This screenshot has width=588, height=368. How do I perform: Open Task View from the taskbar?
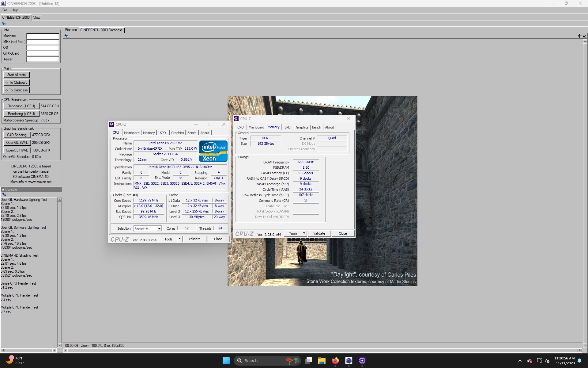(x=308, y=361)
